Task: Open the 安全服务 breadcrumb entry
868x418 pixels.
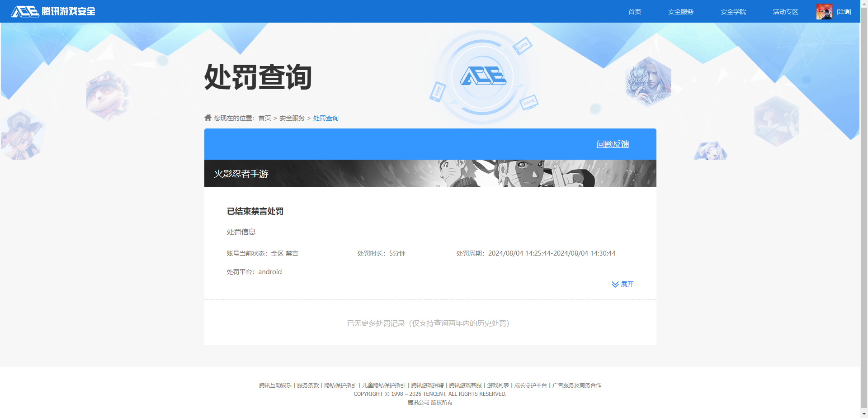Action: coord(291,118)
